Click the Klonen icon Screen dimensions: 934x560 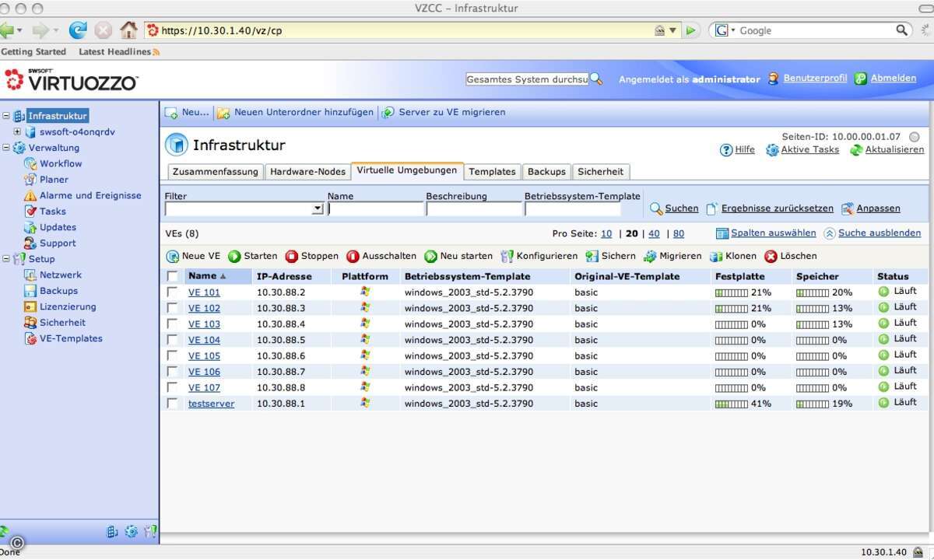[715, 256]
